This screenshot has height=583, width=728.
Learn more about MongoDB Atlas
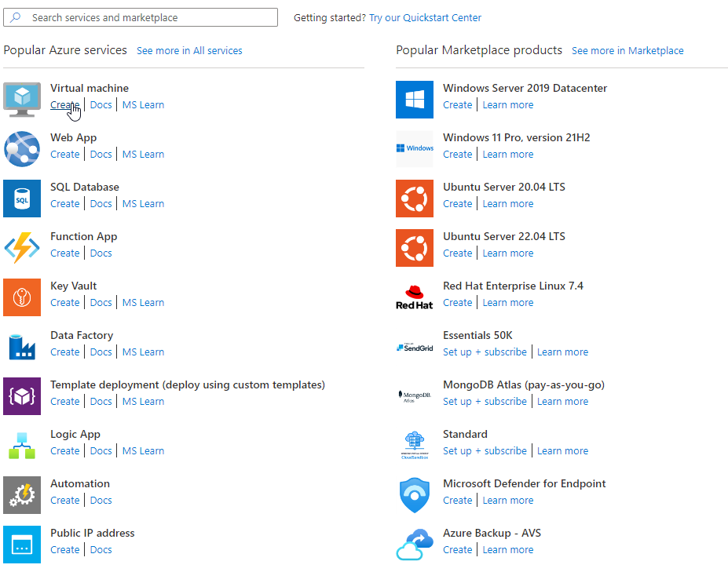(563, 402)
